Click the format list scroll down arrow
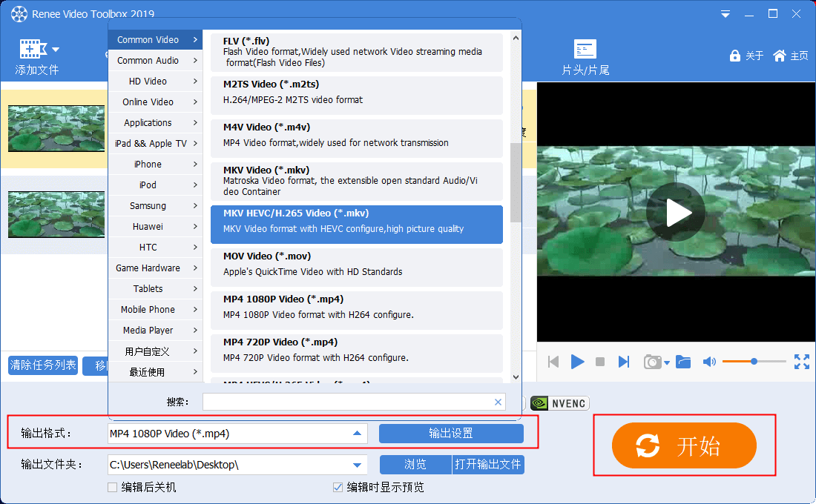This screenshot has height=504, width=816. coord(516,377)
